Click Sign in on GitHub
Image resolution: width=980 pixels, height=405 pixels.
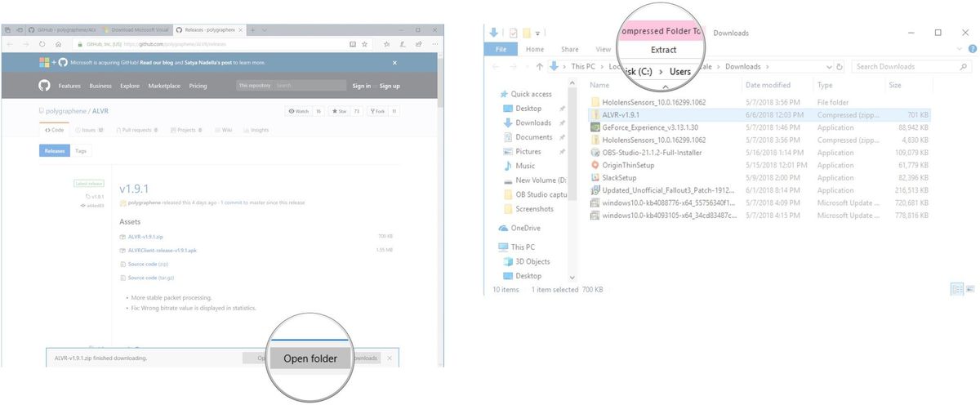(x=361, y=86)
